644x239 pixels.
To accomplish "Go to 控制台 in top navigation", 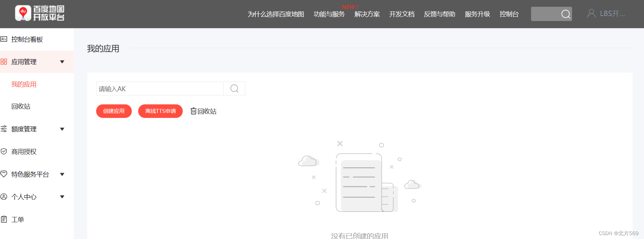I will coord(509,14).
